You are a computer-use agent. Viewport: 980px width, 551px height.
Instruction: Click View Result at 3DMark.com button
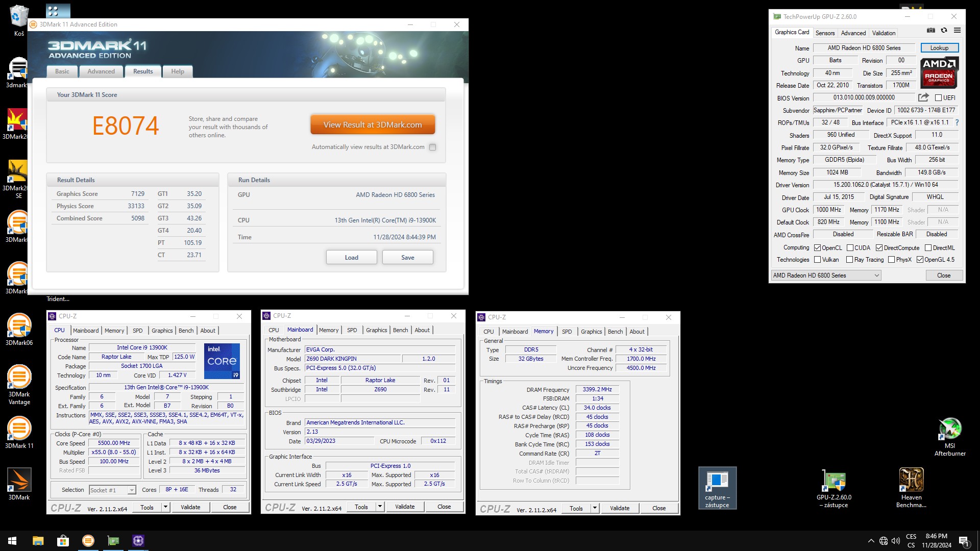point(373,124)
